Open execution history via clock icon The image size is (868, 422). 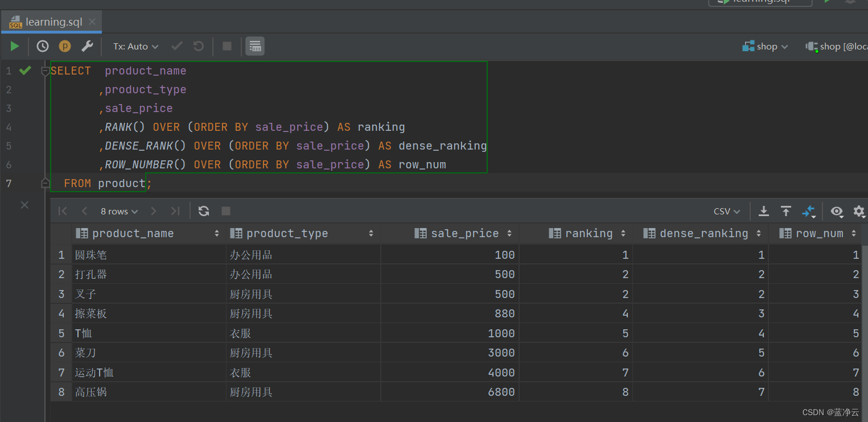(x=42, y=46)
